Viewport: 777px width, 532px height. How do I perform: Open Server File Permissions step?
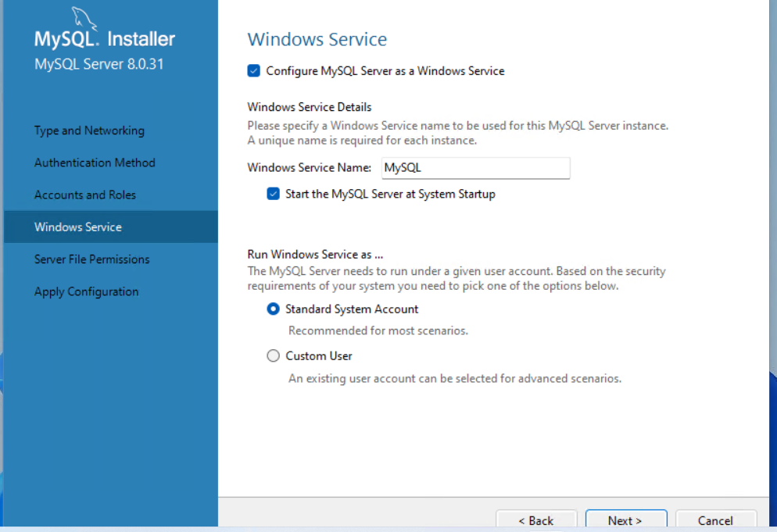(91, 259)
